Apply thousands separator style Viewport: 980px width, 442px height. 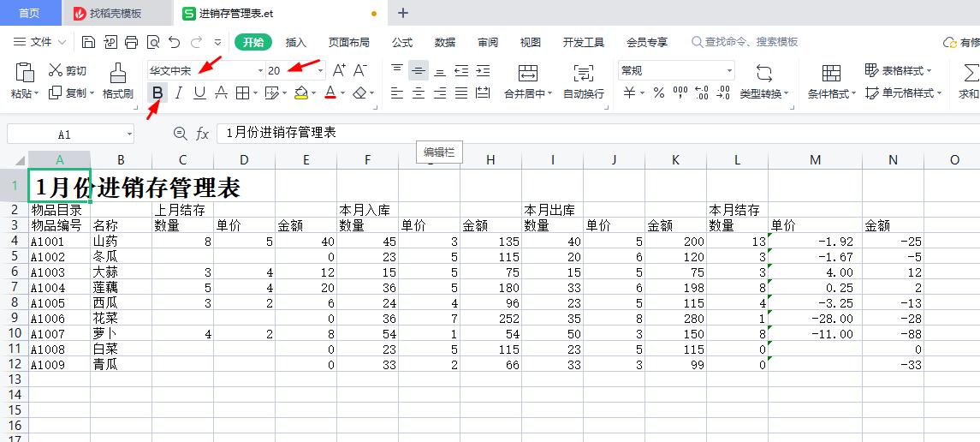[680, 93]
